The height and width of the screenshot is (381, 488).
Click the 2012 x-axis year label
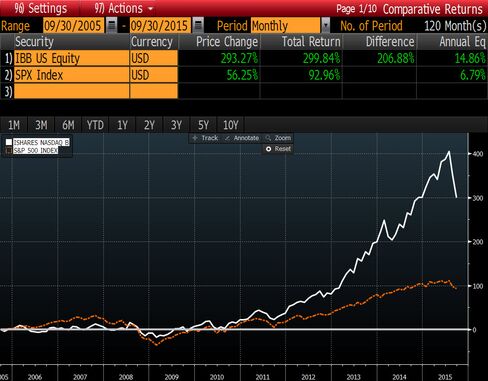[x=308, y=377]
